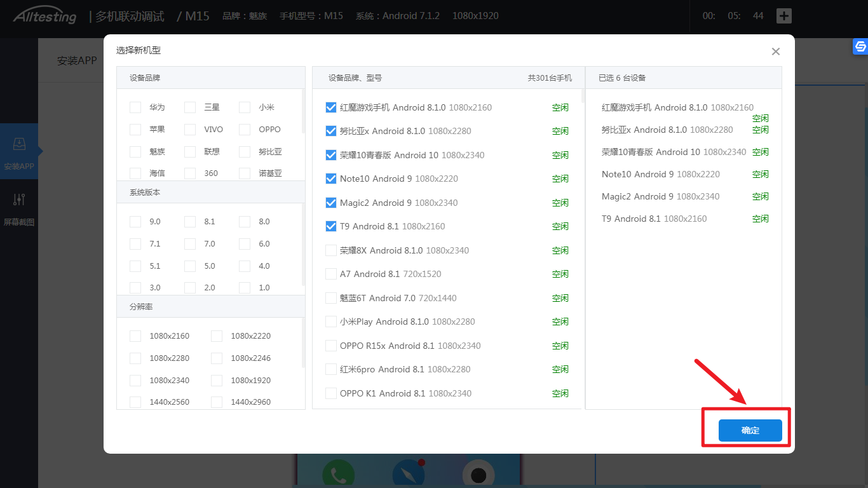
Task: Close the 选择新机型 dialog
Action: coord(775,51)
